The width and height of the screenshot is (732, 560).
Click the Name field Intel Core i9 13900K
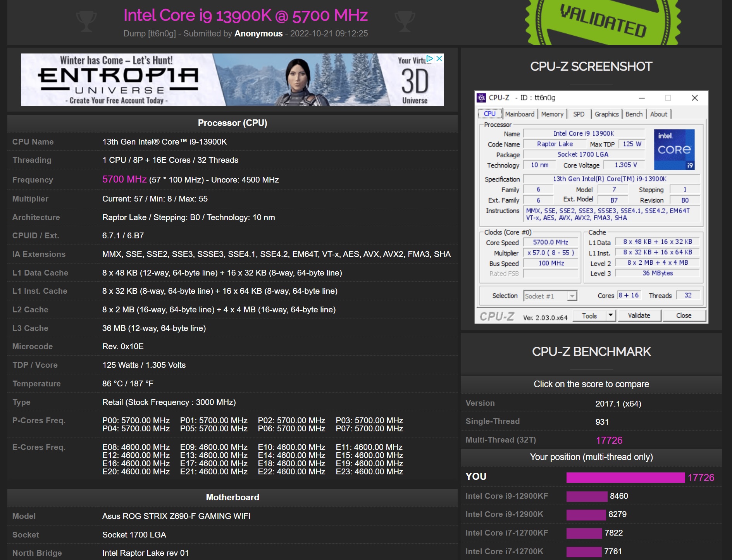pyautogui.click(x=584, y=133)
